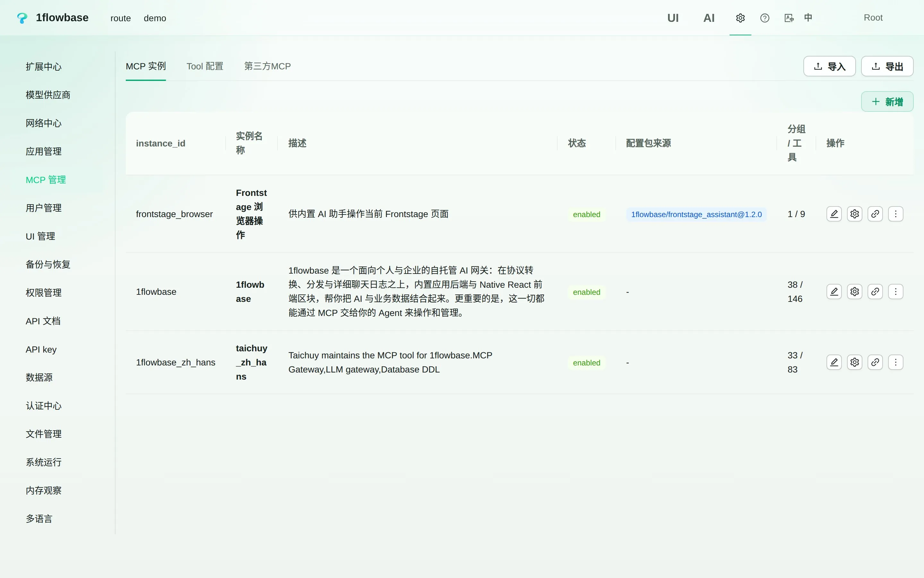
Task: Open 应用管理 sidebar item
Action: pyautogui.click(x=44, y=151)
